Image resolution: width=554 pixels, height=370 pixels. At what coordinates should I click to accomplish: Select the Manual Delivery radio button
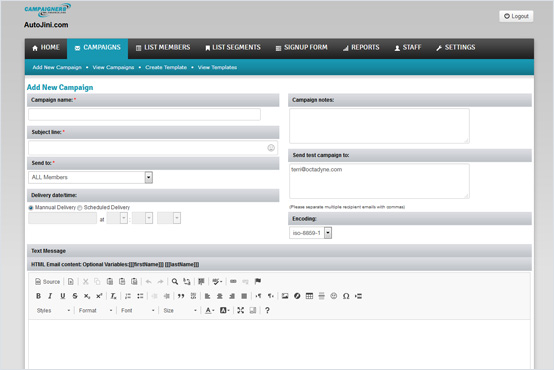tap(31, 208)
